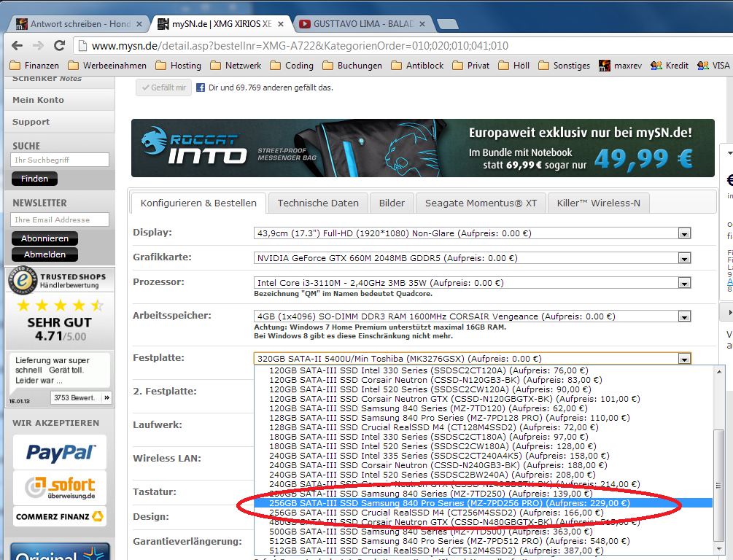Viewport: 733px width, 560px height.
Task: Open the Finanzen bookmark folder
Action: tap(34, 66)
